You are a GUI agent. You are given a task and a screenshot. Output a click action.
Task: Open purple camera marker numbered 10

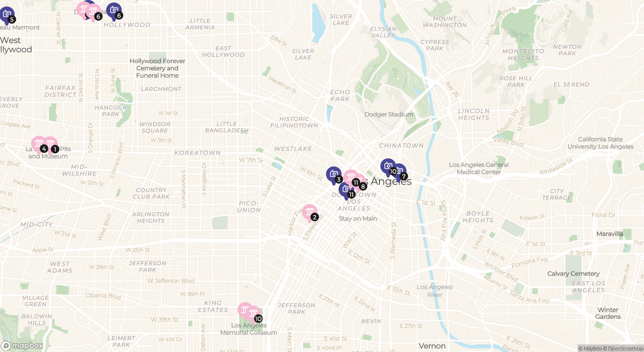[x=388, y=167]
